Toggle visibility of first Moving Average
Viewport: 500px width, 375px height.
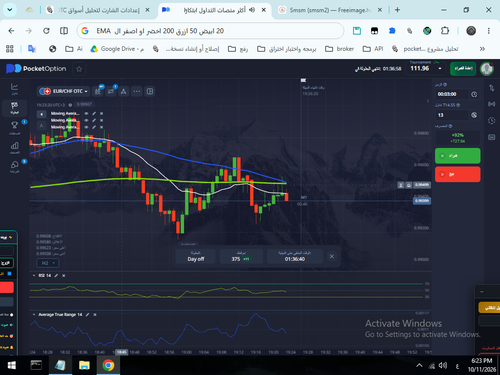click(x=86, y=113)
